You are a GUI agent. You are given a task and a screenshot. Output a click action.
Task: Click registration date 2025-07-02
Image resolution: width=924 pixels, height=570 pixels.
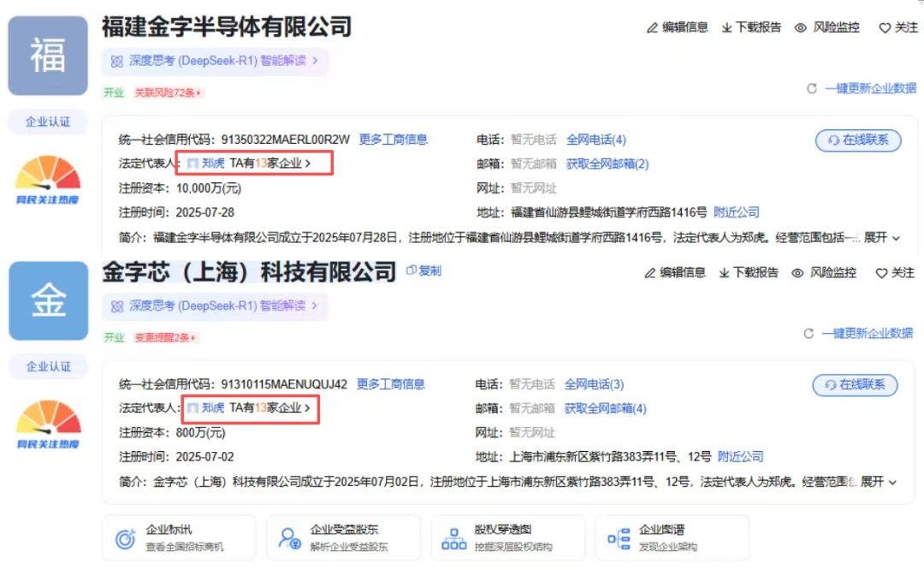point(205,457)
